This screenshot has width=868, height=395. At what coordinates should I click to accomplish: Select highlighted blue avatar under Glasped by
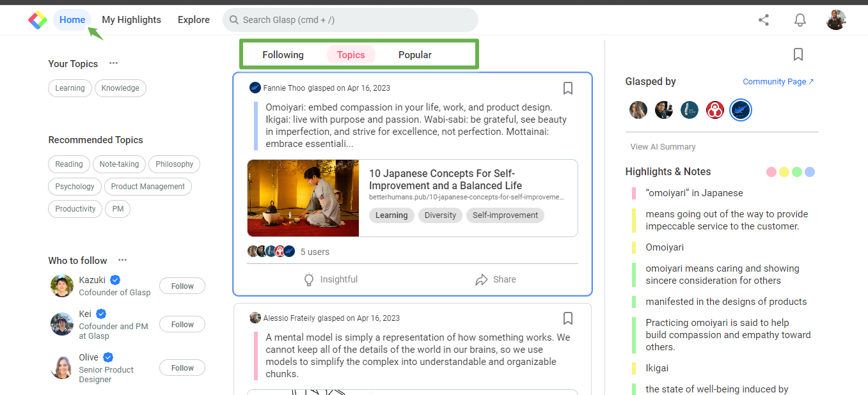pos(741,110)
